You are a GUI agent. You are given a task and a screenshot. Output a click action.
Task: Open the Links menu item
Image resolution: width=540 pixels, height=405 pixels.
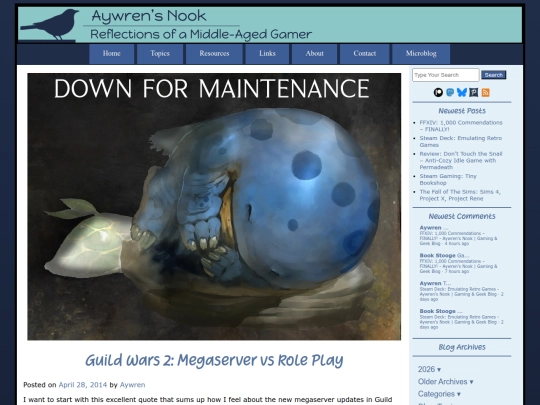tap(267, 54)
